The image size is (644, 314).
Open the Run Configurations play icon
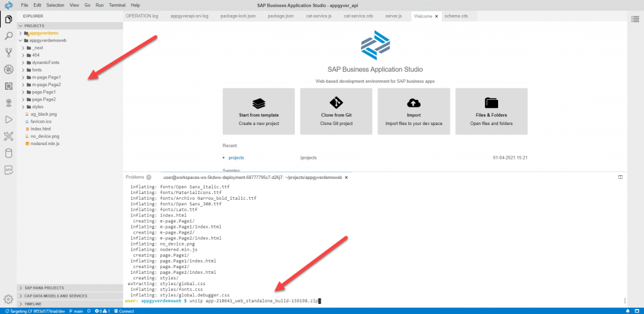pyautogui.click(x=8, y=120)
